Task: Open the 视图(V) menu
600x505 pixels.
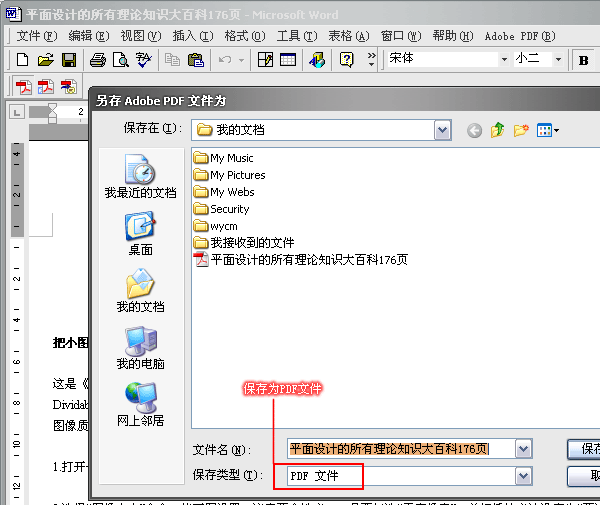Action: [x=141, y=36]
